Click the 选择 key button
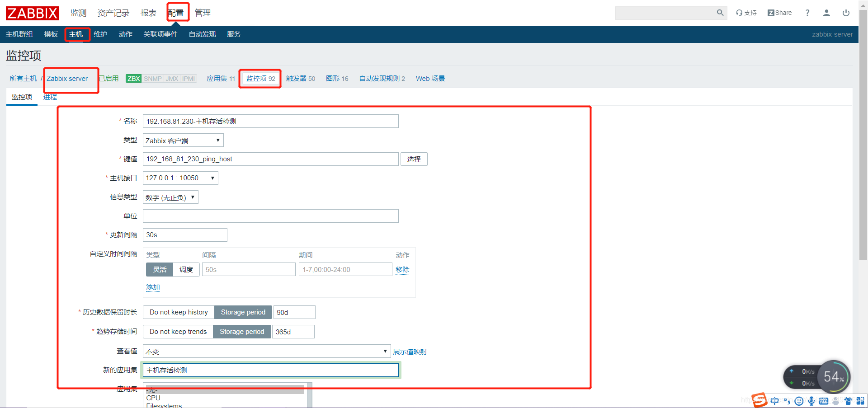This screenshot has width=868, height=408. tap(414, 159)
